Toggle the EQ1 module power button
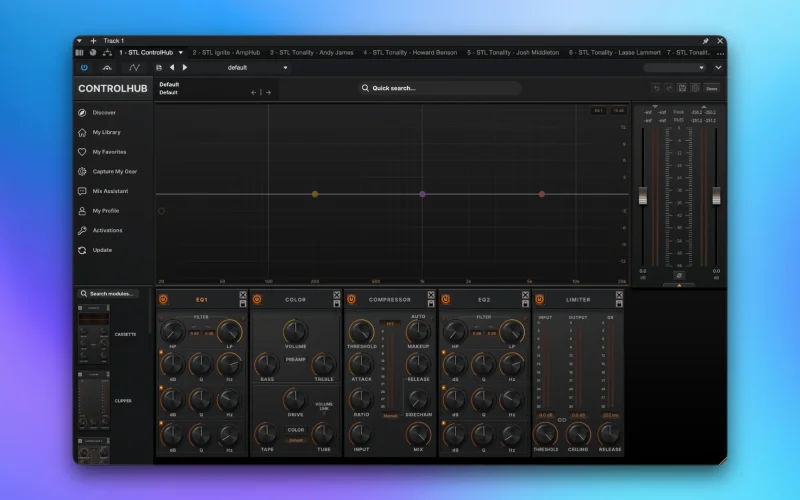 click(x=163, y=299)
